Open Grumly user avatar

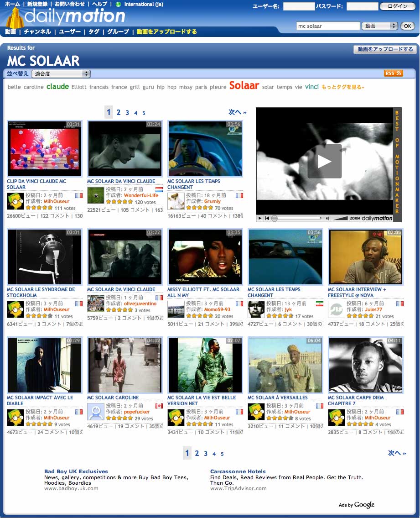(176, 201)
